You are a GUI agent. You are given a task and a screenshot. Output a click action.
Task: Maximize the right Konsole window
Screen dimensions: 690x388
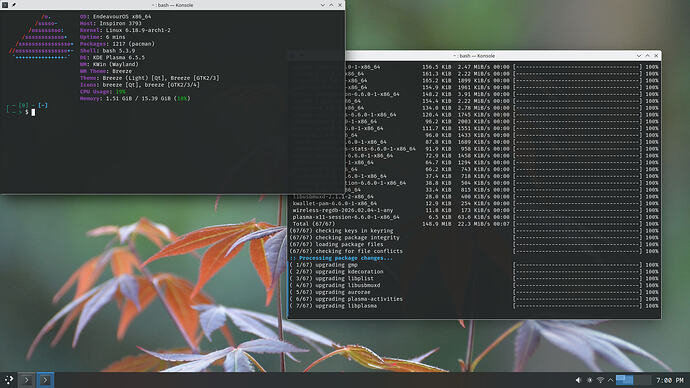[x=647, y=56]
